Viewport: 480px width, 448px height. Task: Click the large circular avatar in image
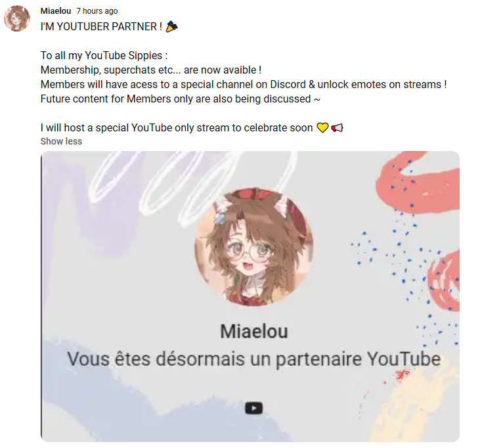point(253,247)
